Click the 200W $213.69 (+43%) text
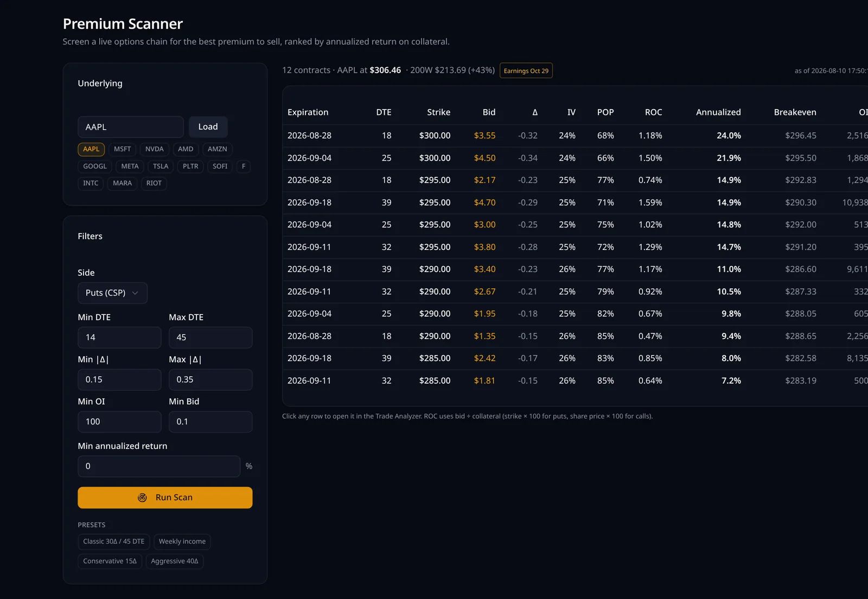The width and height of the screenshot is (868, 599). (452, 70)
